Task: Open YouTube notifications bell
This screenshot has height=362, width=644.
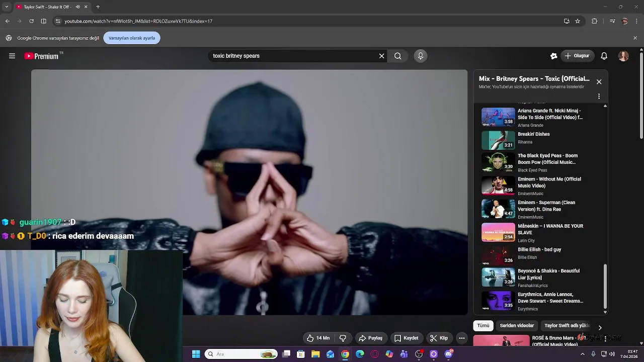Action: pos(604,56)
